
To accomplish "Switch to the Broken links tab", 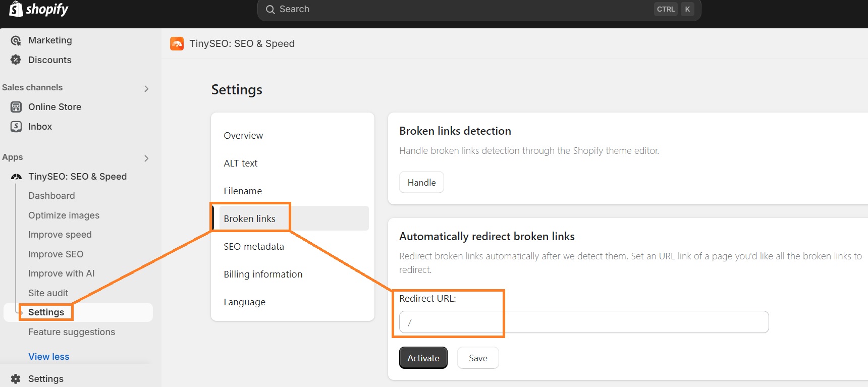I will 250,218.
